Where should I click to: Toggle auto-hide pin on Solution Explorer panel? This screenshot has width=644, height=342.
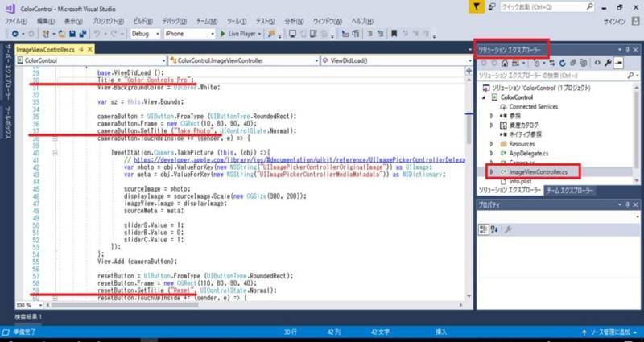pos(628,50)
